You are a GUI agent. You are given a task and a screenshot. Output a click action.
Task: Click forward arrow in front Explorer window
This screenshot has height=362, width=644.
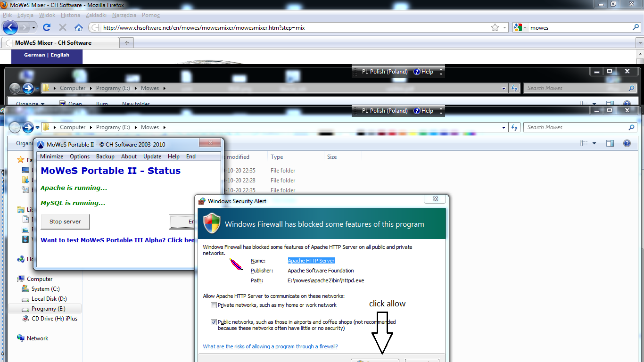28,127
